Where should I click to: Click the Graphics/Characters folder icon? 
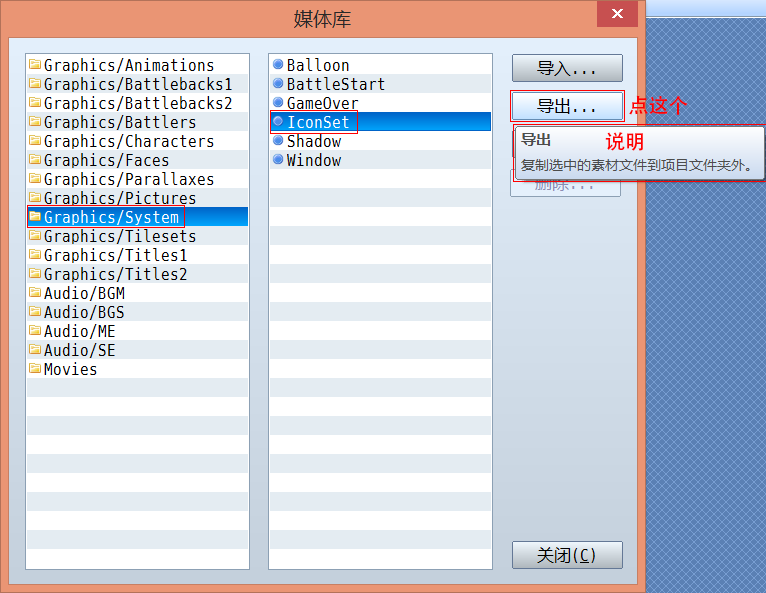click(35, 141)
